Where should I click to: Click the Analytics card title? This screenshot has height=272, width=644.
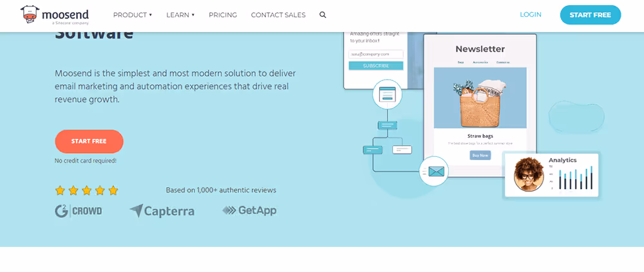pyautogui.click(x=562, y=160)
